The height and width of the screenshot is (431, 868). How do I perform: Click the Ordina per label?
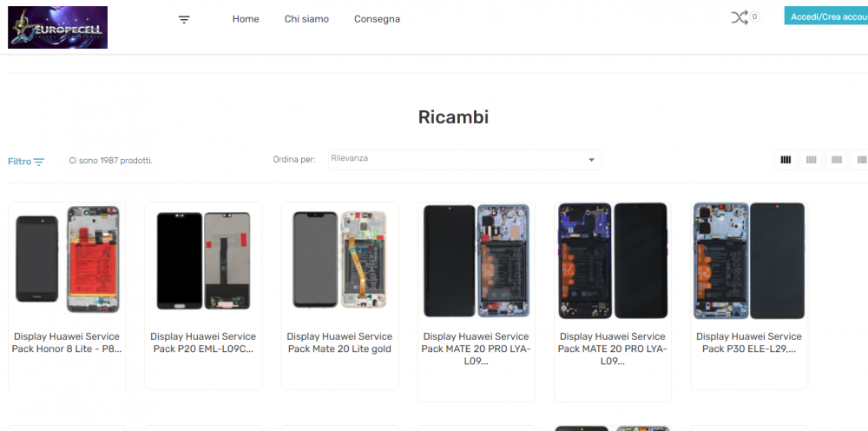click(294, 160)
